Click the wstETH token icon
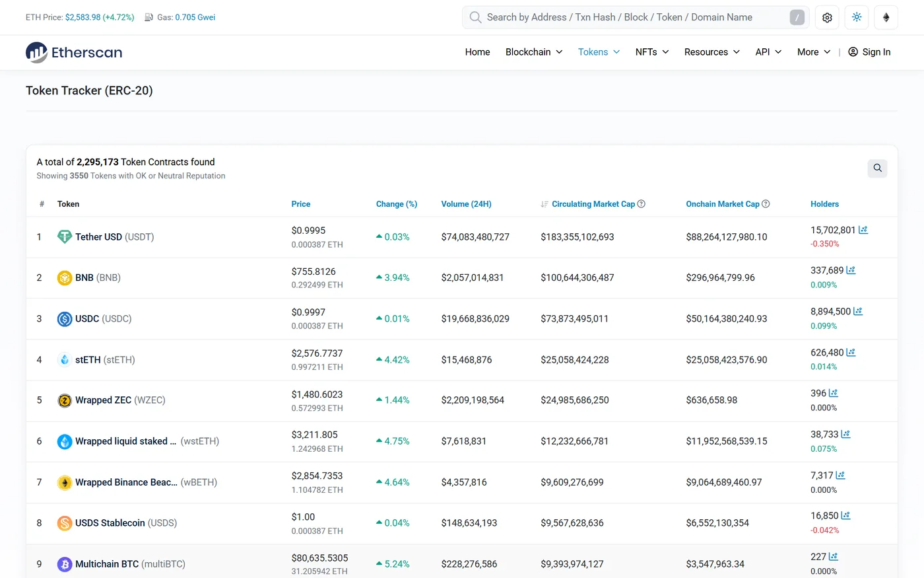924x578 pixels. pyautogui.click(x=65, y=441)
